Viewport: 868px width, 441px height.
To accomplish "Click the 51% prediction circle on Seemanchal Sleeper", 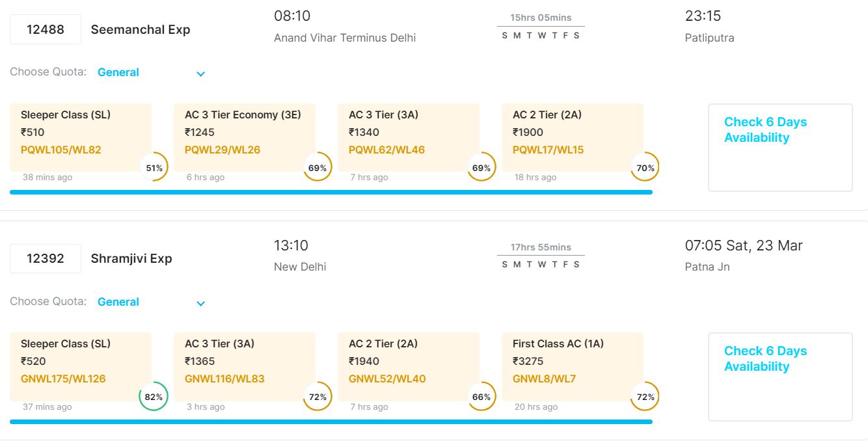I will point(154,168).
